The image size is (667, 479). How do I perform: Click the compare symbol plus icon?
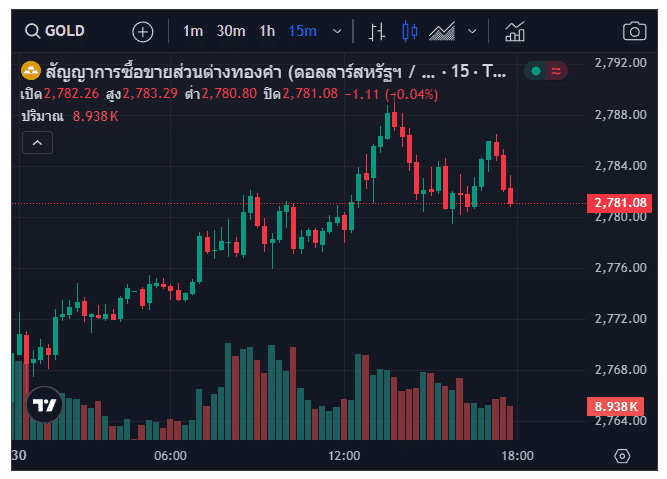[143, 32]
